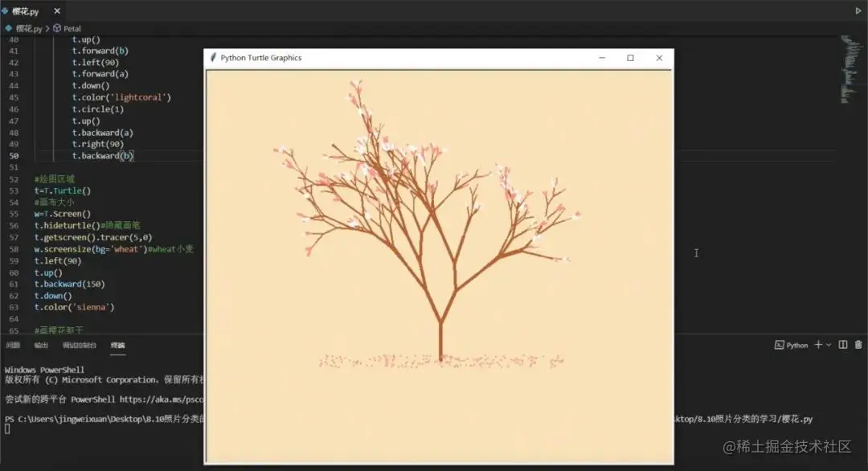Click the Python file icon on the 樱花.py tab
Viewport: 868px width, 471px height.
(x=7, y=11)
